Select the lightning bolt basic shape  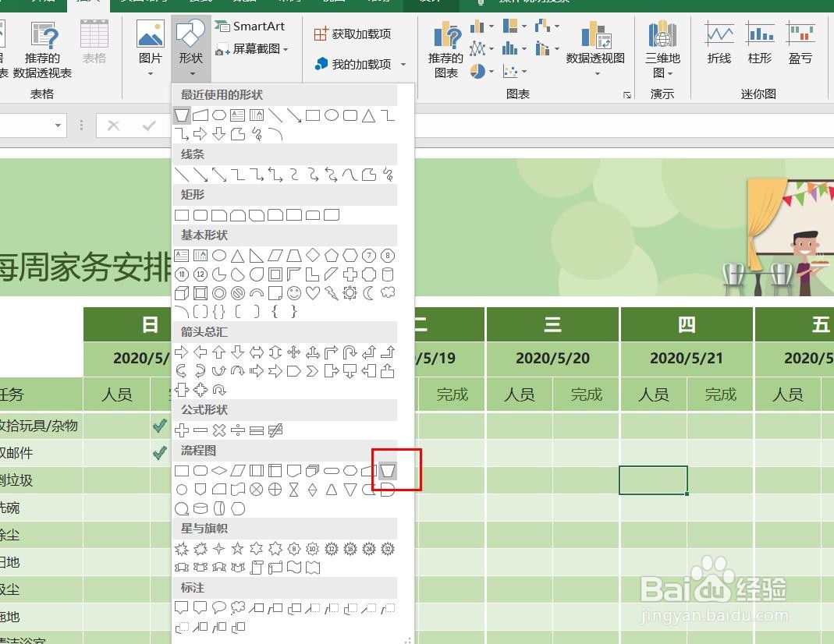(332, 293)
